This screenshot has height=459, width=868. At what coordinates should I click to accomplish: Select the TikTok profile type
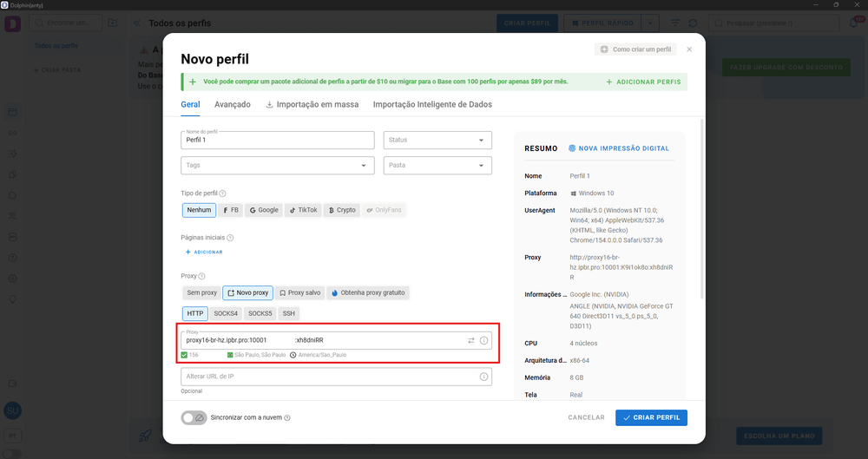[x=303, y=210]
